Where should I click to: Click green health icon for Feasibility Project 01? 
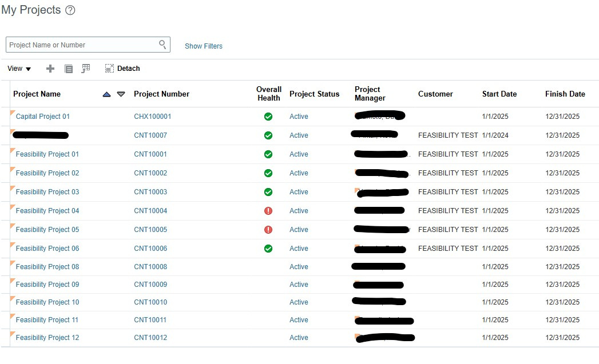coord(268,154)
